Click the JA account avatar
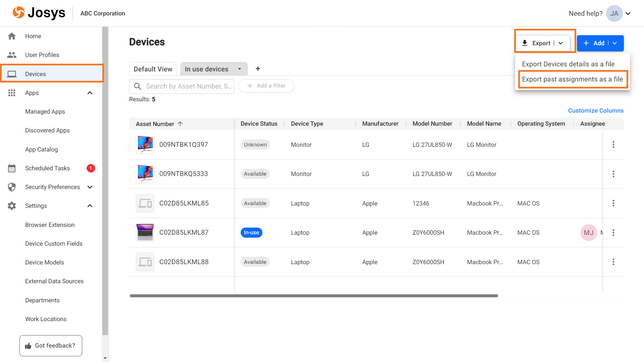 tap(614, 13)
